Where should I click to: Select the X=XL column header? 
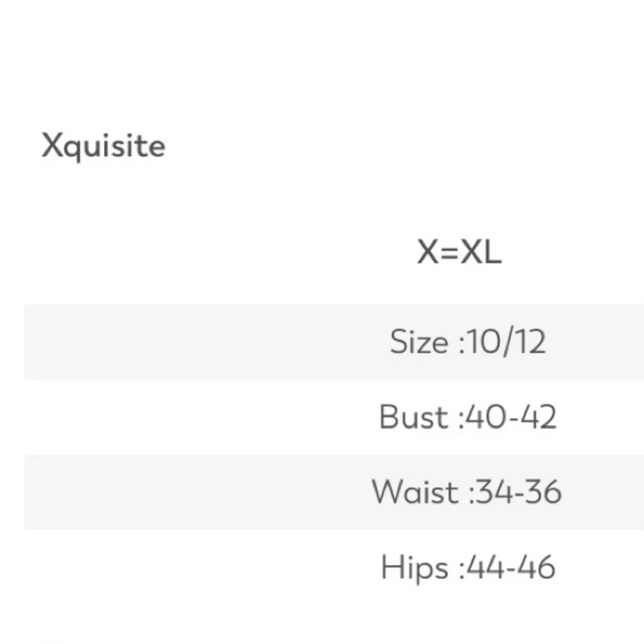[459, 252]
